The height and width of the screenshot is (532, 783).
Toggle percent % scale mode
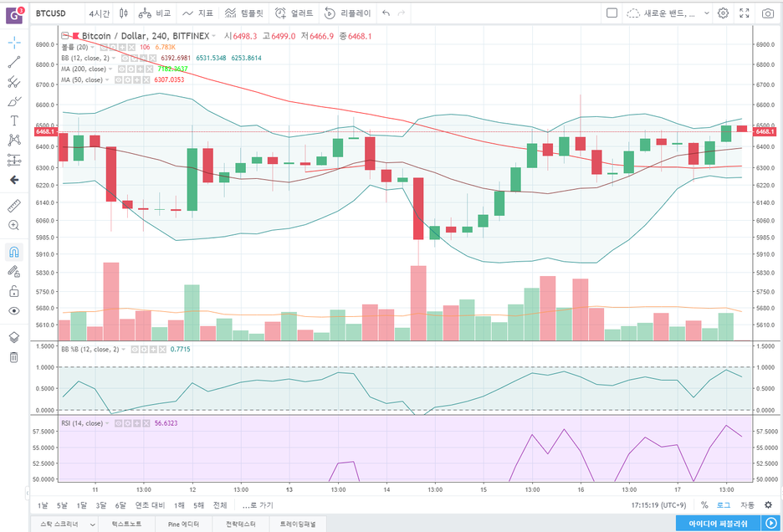(x=704, y=505)
